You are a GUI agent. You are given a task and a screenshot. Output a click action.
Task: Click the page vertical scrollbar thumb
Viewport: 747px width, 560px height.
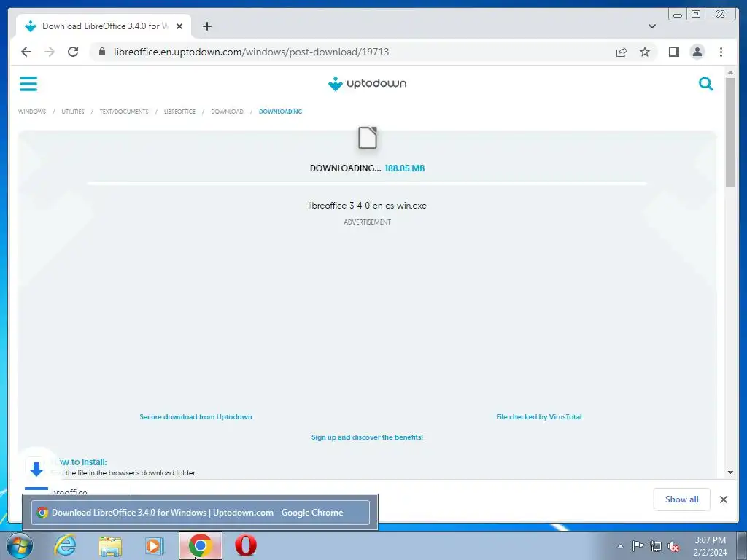click(730, 132)
